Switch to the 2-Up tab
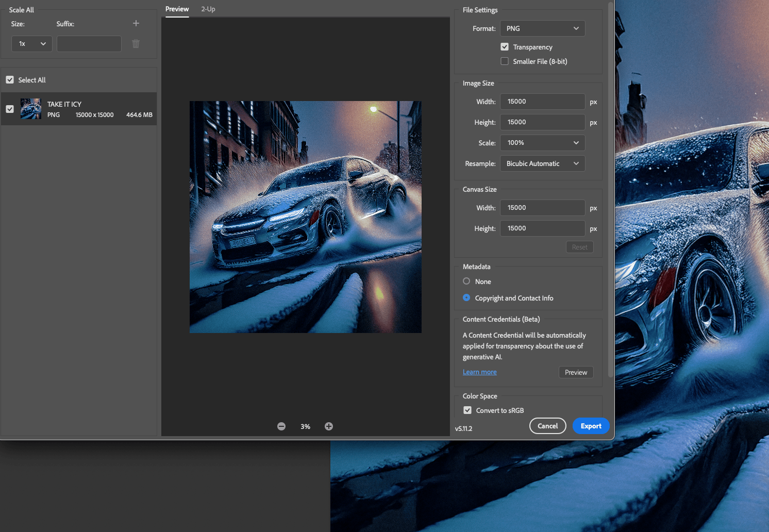Image resolution: width=769 pixels, height=532 pixels. coord(208,9)
